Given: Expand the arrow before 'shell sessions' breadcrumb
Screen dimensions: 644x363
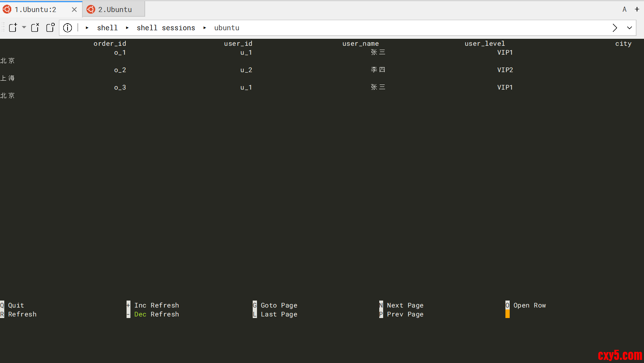Looking at the screenshot, I should click(127, 28).
